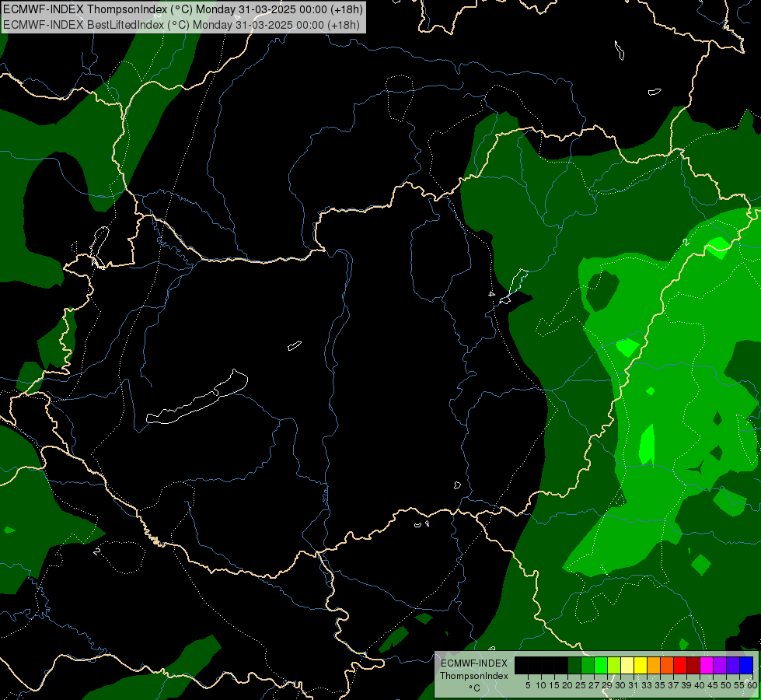Pick the yellow 31–33 legend swatch
This screenshot has height=700, width=761.
(640, 665)
